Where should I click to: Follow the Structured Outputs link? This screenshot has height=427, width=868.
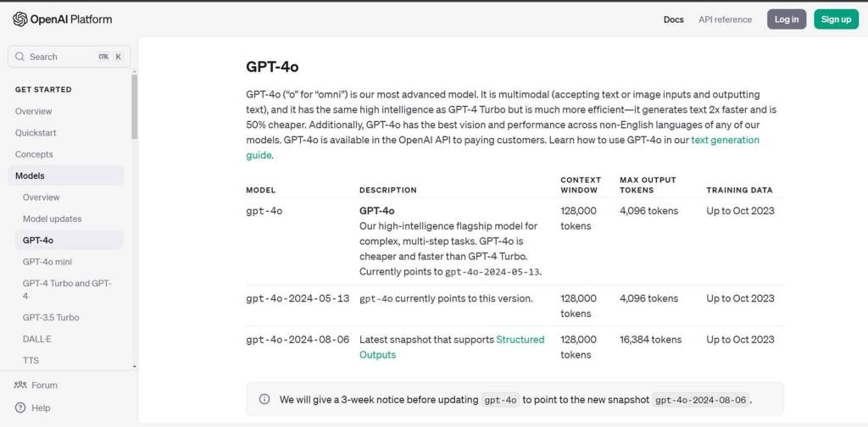[520, 340]
